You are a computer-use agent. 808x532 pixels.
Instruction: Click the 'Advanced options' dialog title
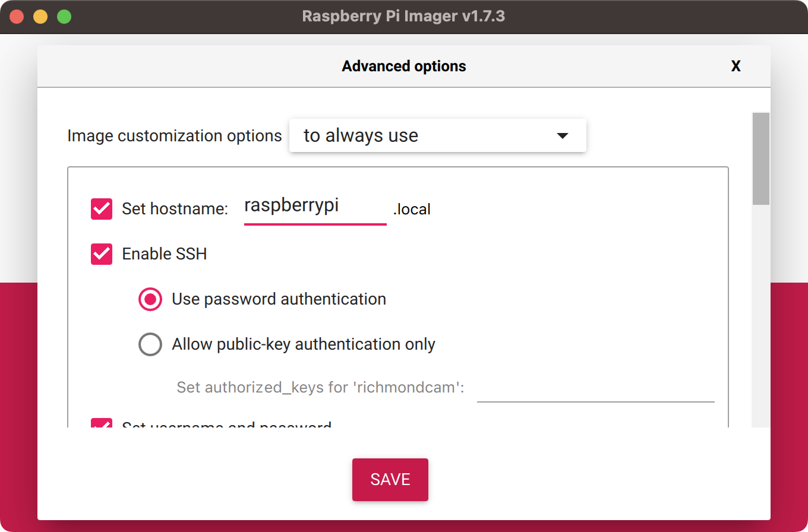(404, 66)
